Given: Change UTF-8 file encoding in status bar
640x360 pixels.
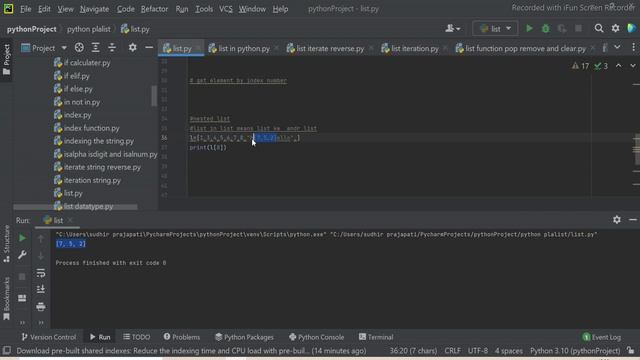Looking at the screenshot, I should pos(478,351).
